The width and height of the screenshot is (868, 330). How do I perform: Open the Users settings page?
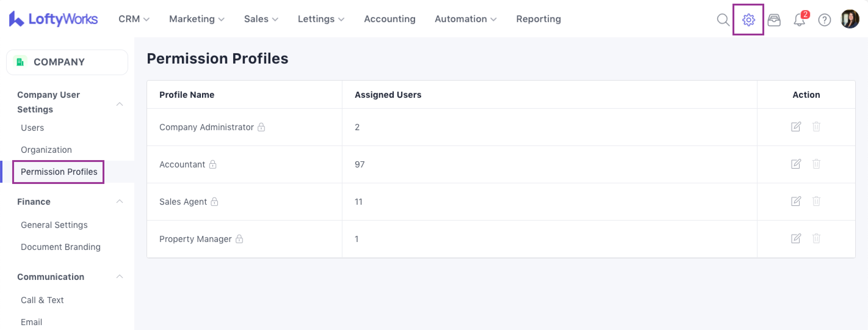click(x=32, y=127)
